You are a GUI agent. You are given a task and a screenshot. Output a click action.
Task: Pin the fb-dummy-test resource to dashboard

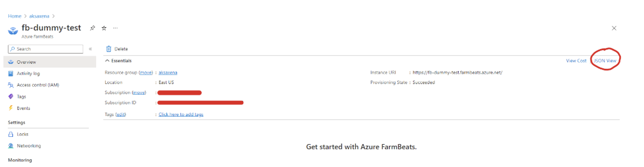click(x=92, y=28)
